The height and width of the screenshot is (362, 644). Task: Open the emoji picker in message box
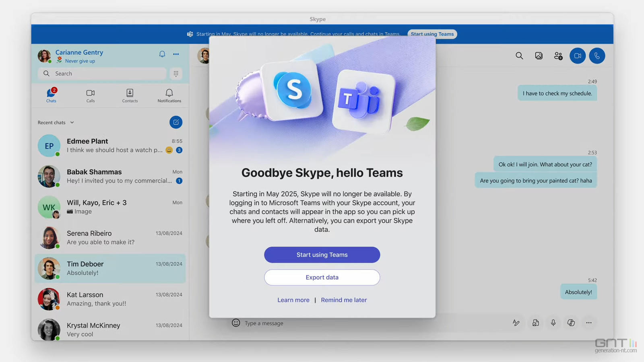236,323
